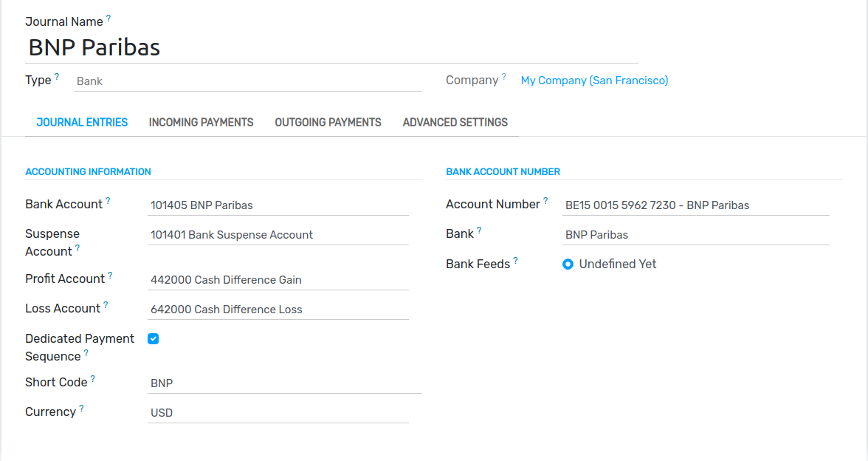This screenshot has width=868, height=461.
Task: Click the Bank Account tooltip question mark
Action: (108, 201)
